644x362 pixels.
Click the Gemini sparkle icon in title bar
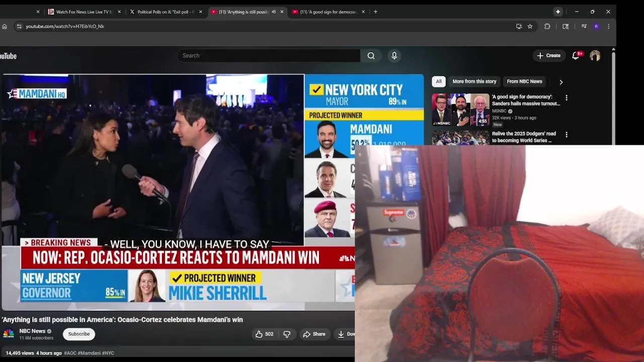tap(558, 12)
